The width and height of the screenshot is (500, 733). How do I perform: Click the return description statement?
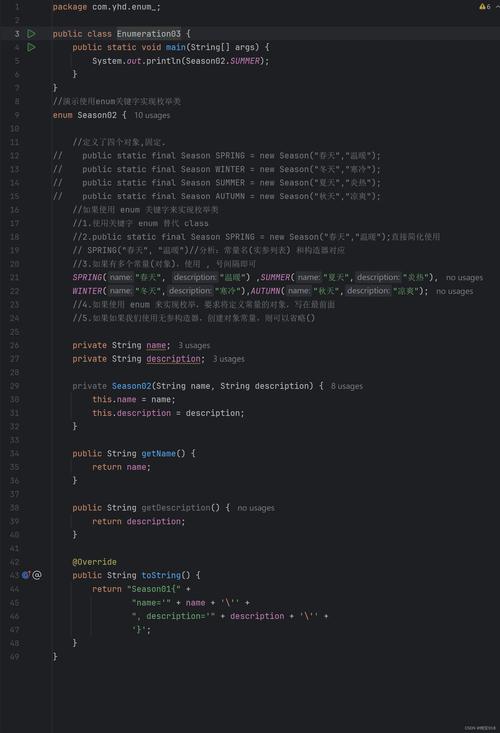click(138, 521)
